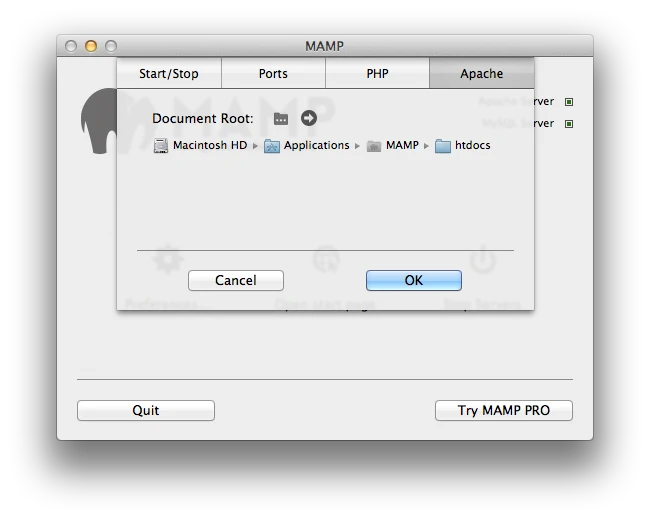
Task: Reveal document root with arrow icon
Action: (x=309, y=118)
